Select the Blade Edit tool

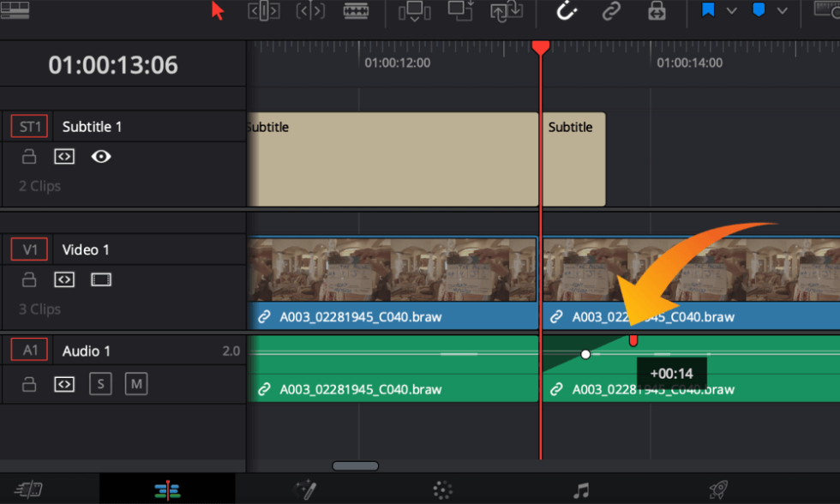coord(356,11)
